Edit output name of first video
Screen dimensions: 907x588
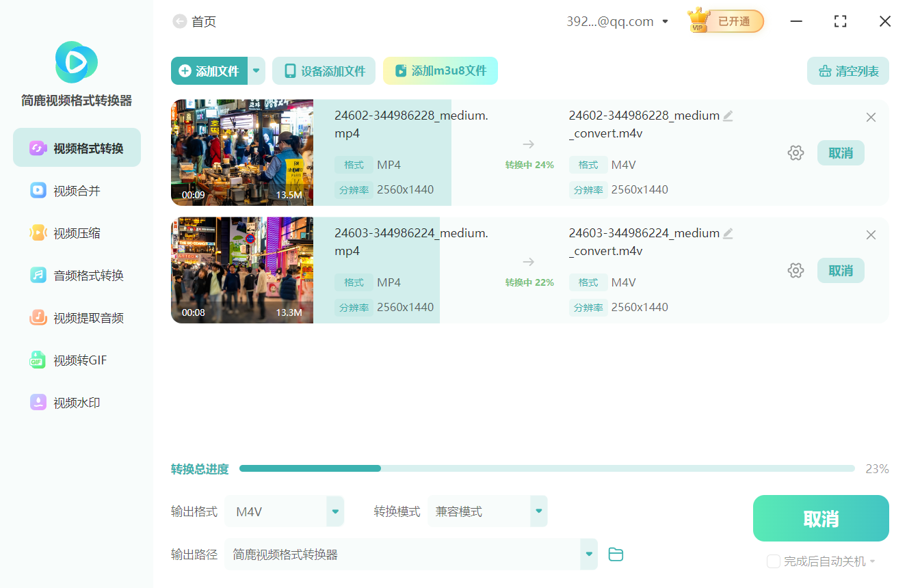tap(728, 116)
